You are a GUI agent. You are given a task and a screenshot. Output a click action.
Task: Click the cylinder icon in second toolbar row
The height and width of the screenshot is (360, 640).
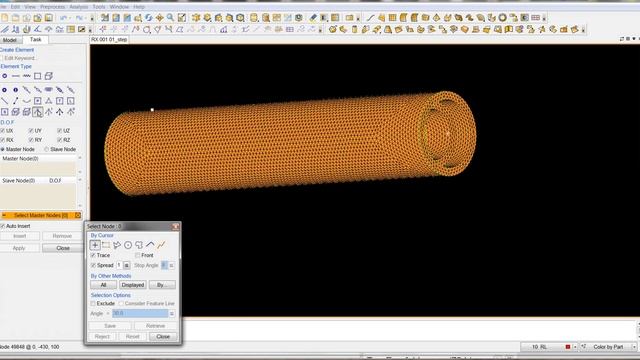354,29
